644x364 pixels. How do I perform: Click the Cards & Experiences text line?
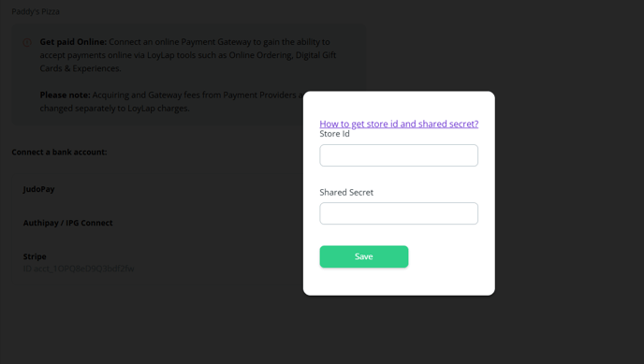(x=80, y=68)
